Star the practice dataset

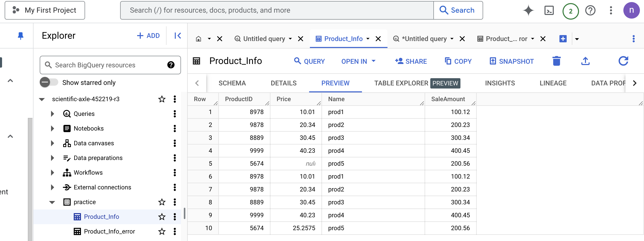(x=162, y=202)
